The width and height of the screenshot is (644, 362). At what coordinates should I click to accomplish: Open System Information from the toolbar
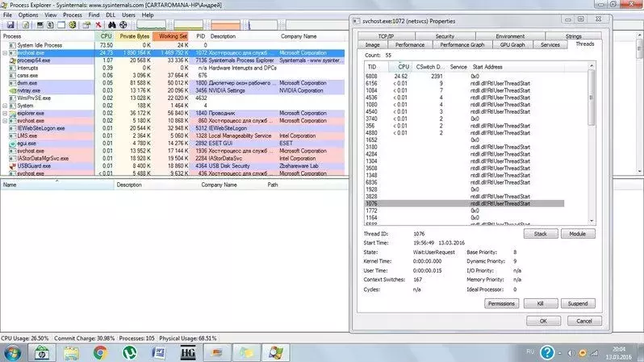click(x=40, y=25)
